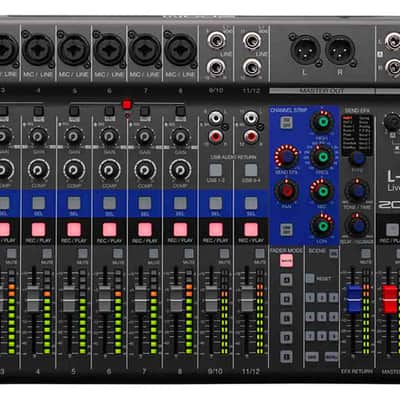Click the SEND EFX effect list display

point(357,132)
